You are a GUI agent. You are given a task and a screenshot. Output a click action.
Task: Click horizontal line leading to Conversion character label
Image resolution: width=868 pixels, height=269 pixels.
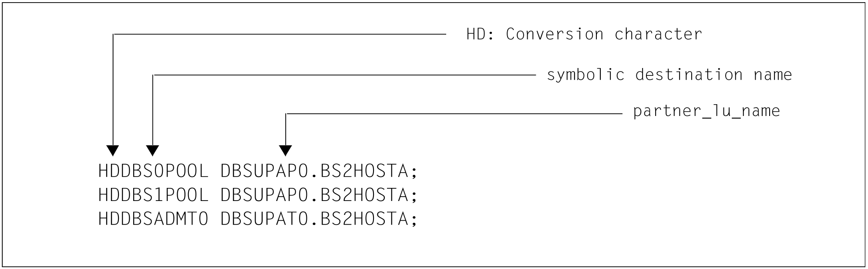[279, 34]
